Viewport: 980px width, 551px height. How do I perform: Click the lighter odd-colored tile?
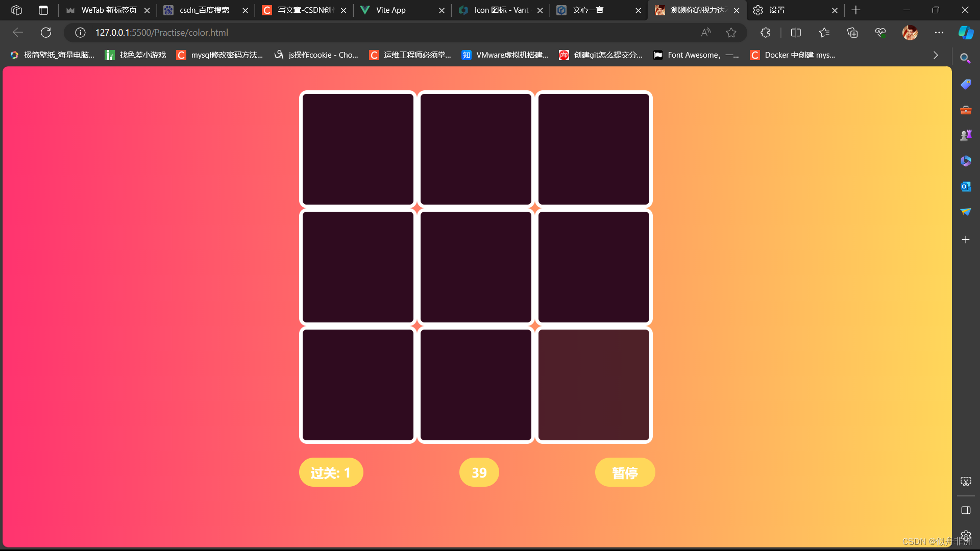pos(593,385)
